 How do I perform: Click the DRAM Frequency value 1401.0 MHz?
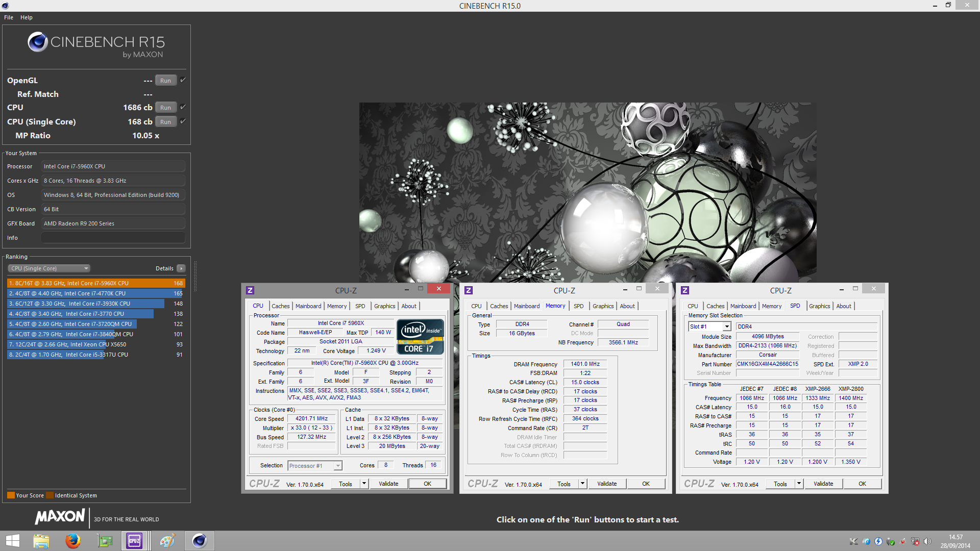(x=585, y=364)
